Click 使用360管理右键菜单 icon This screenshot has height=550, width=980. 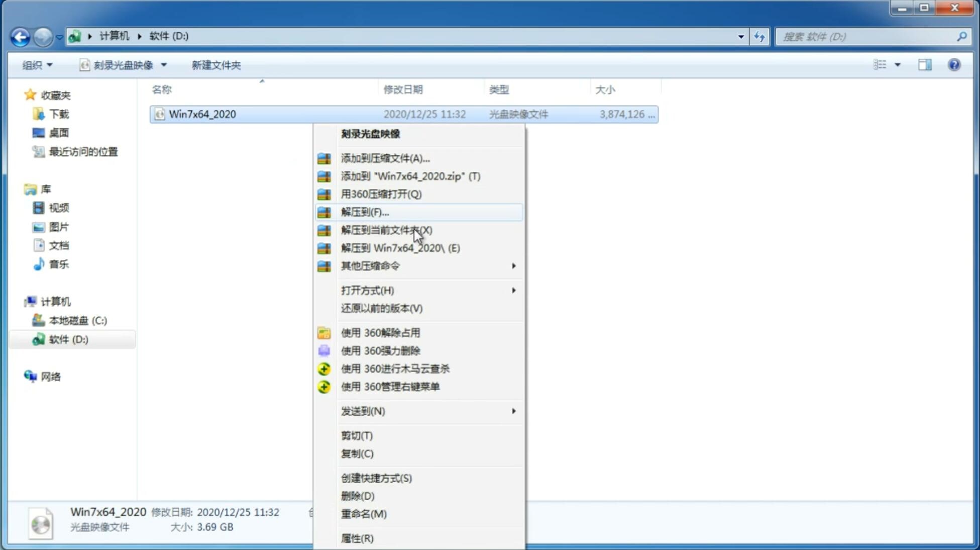click(x=323, y=386)
